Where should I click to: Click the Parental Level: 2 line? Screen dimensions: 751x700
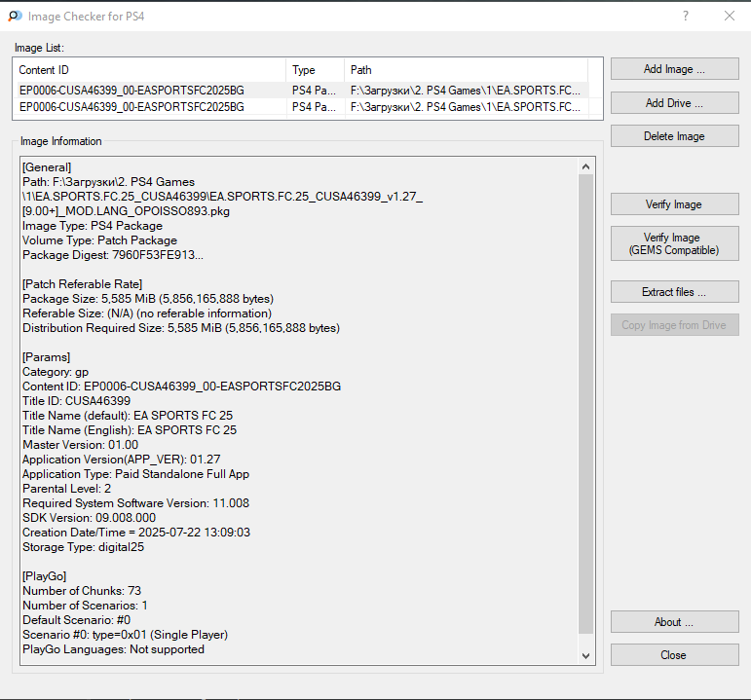point(66,489)
